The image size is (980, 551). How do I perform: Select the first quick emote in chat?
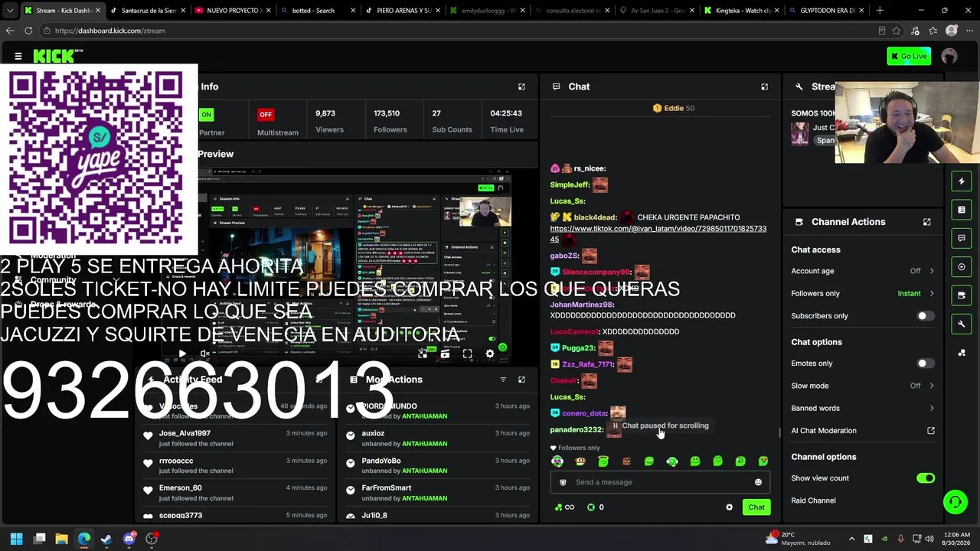click(557, 461)
